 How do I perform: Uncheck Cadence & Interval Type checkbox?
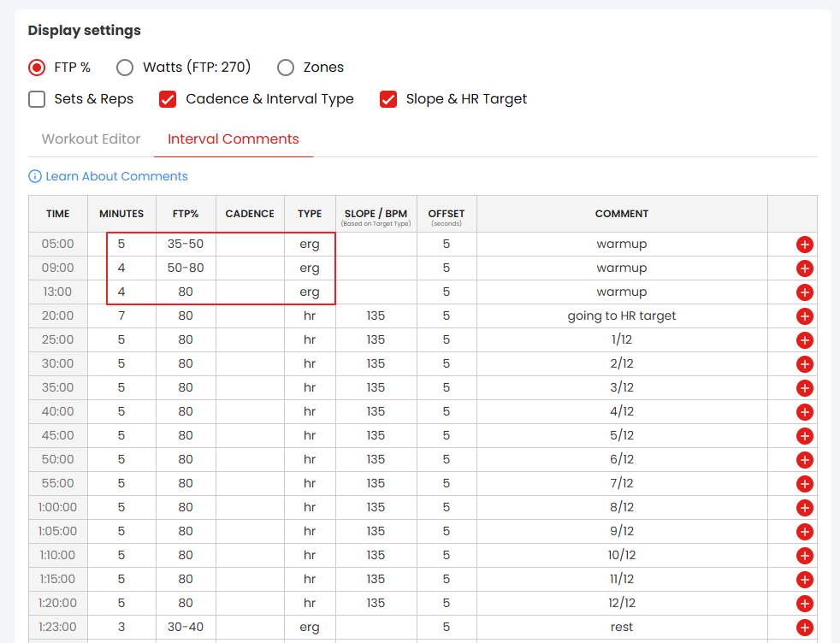(x=168, y=99)
